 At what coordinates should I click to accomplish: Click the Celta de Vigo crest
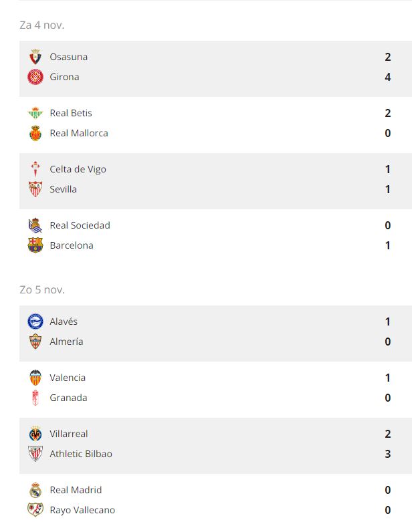[35, 169]
